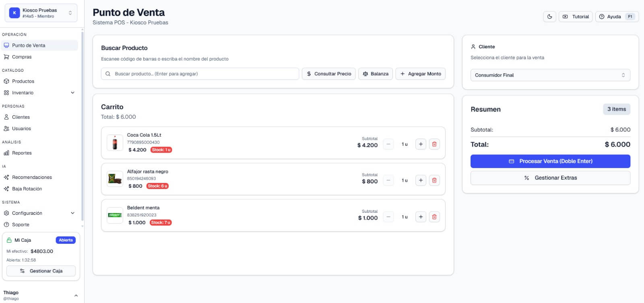Click the Abierta: 1:32:58 timer text
Image resolution: width=644 pixels, height=303 pixels.
click(21, 260)
